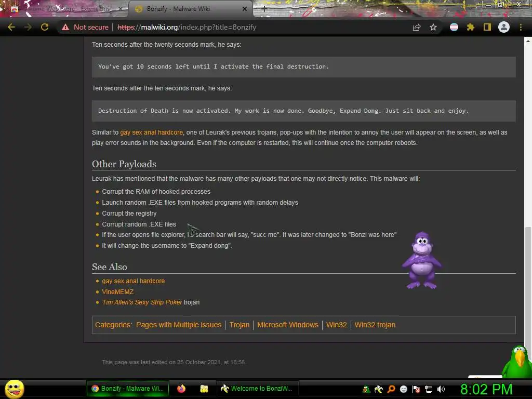Click the page last edited footer text
This screenshot has width=532, height=399.
[174, 362]
